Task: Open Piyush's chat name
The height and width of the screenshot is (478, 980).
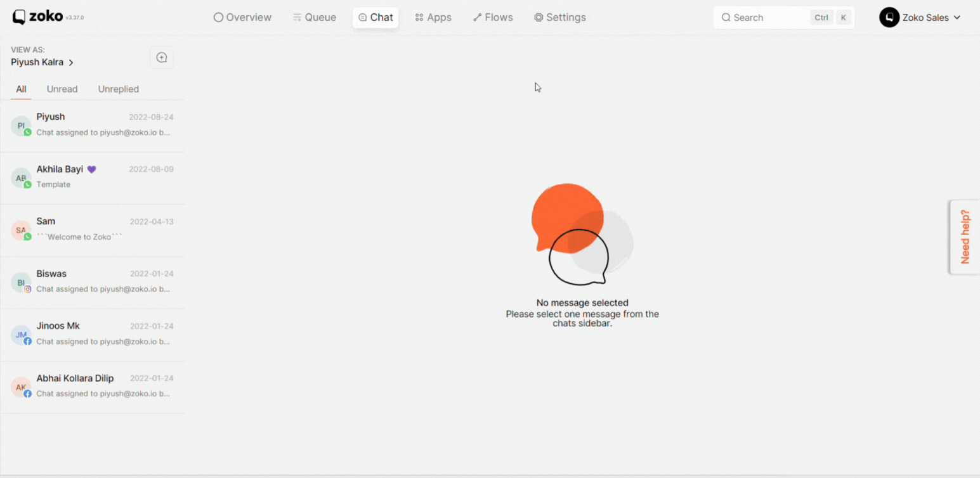Action: (51, 117)
